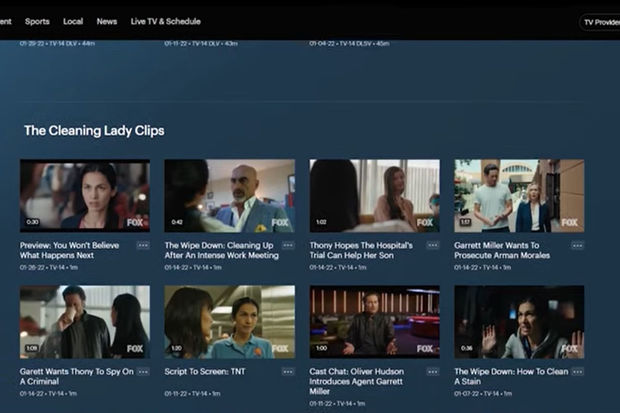Play the Thony Hopes The Hospital's Trial thumbnail
Image resolution: width=620 pixels, height=413 pixels.
tap(374, 196)
